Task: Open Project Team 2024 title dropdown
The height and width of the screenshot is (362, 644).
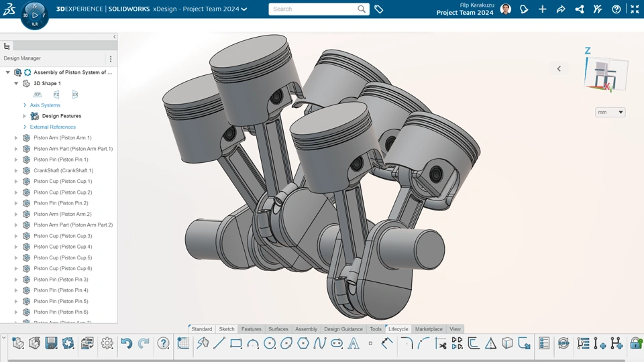Action: pyautogui.click(x=244, y=9)
